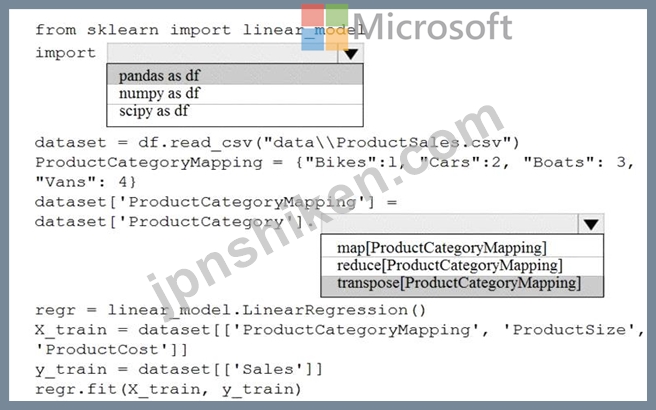Screen dimensions: 656x410
Task: Open the ProductCategory method dropdown arrow
Action: 591,224
